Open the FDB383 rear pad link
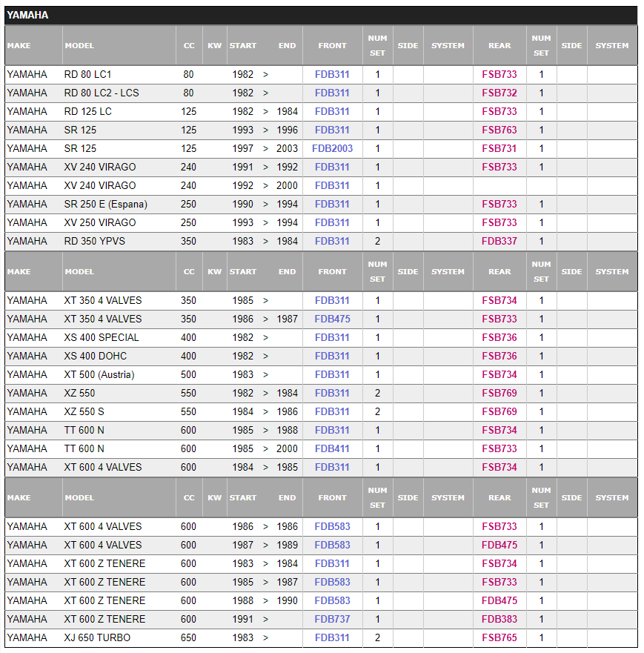The image size is (644, 653). (x=499, y=619)
